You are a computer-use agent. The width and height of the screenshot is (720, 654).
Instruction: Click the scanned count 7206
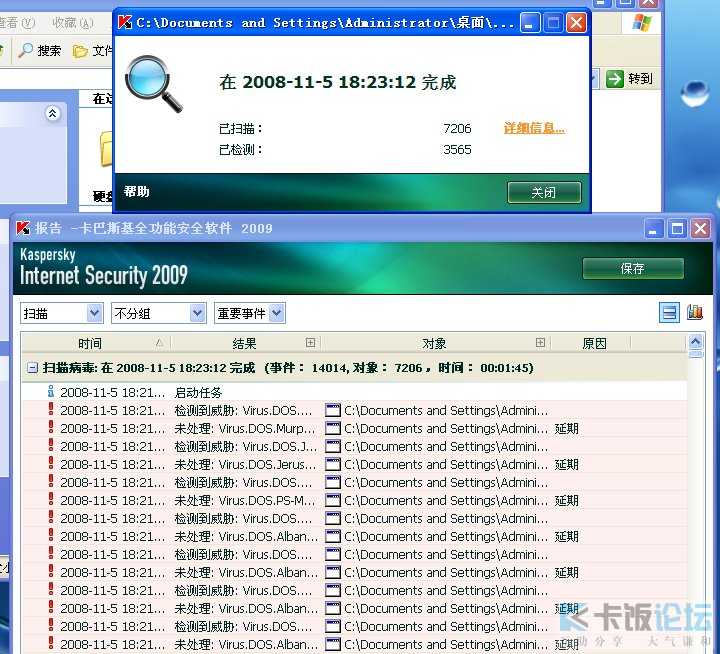(x=457, y=128)
